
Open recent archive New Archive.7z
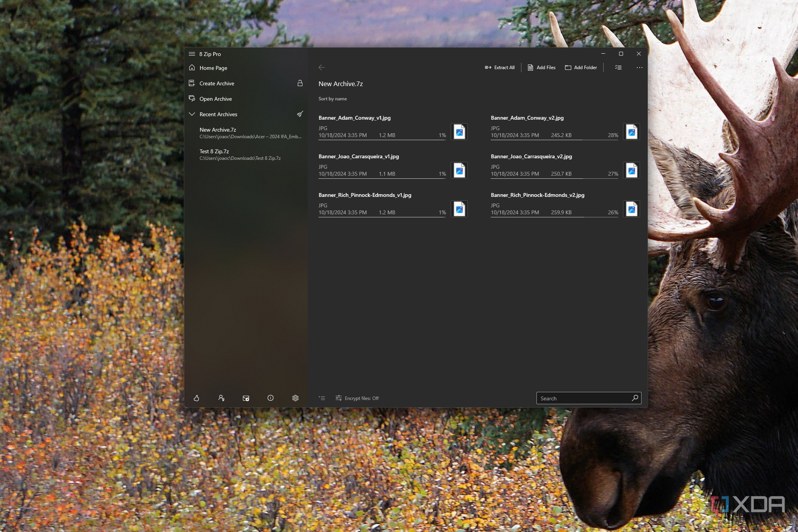click(x=250, y=133)
